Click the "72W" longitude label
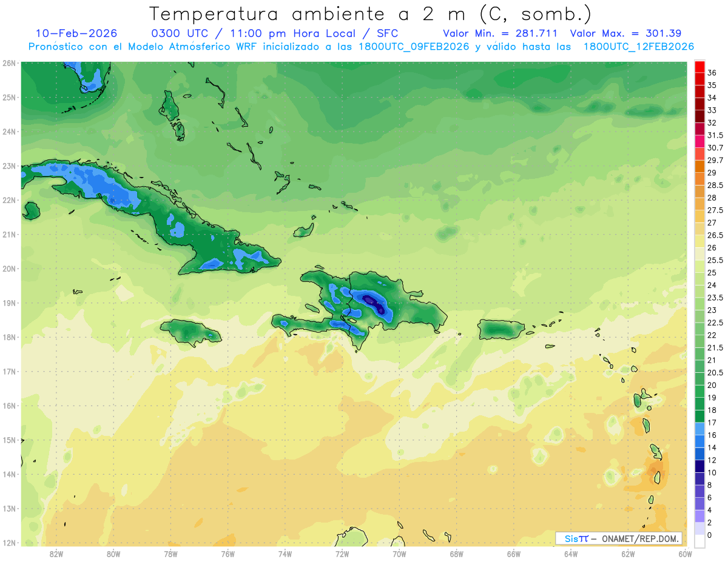Image resolution: width=728 pixels, height=562 pixels. pos(342,554)
